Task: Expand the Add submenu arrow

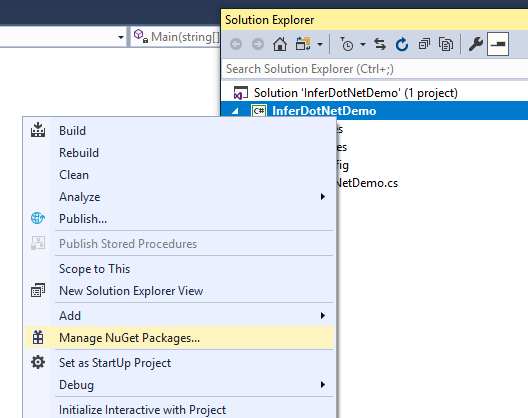Action: pos(323,316)
